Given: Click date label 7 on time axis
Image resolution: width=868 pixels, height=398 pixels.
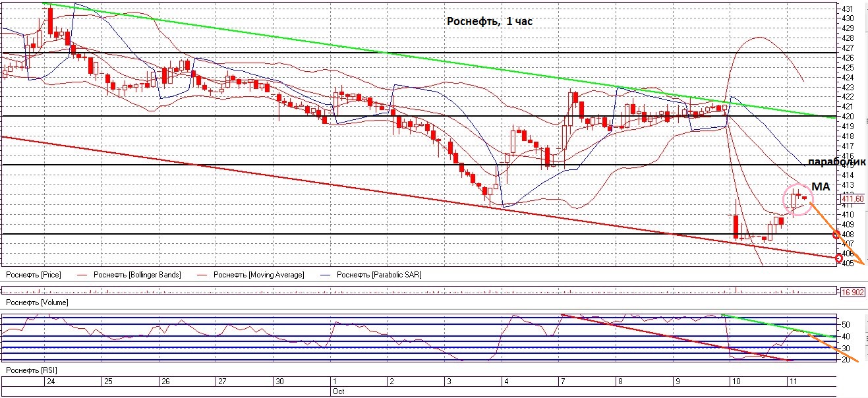Looking at the screenshot, I should pos(562,382).
